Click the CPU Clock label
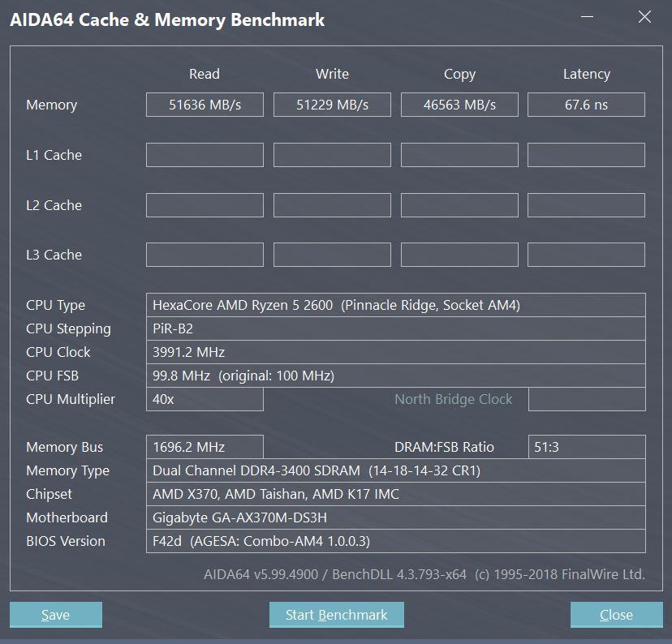This screenshot has height=644, width=672. coord(58,352)
